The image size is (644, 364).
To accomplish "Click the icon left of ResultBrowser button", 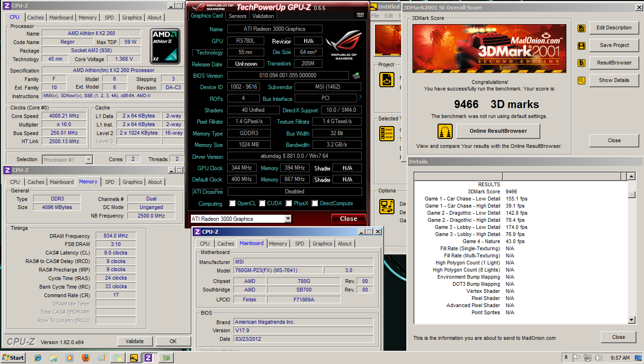I will coord(581,63).
